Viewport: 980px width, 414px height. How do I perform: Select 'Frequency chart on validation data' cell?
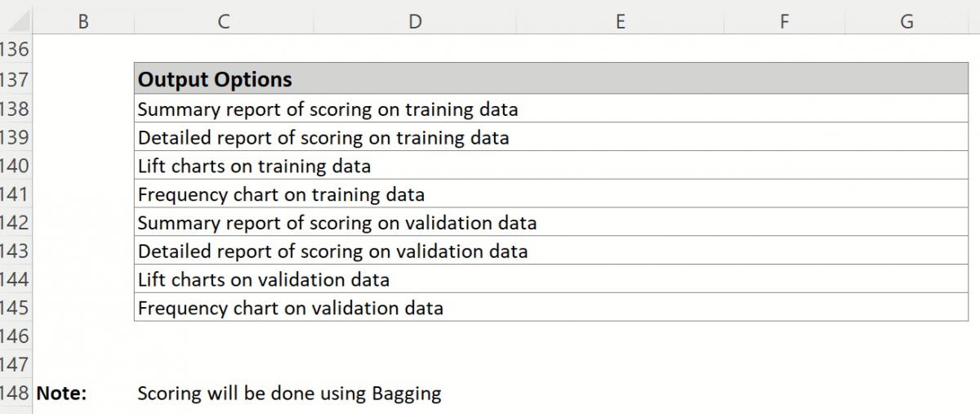(290, 309)
